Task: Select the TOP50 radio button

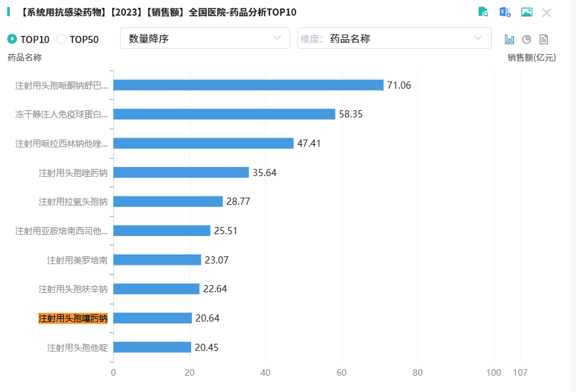Action: [x=61, y=39]
